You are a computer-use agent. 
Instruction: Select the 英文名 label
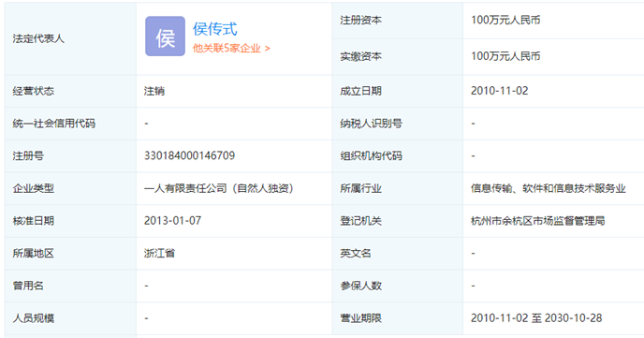356,253
